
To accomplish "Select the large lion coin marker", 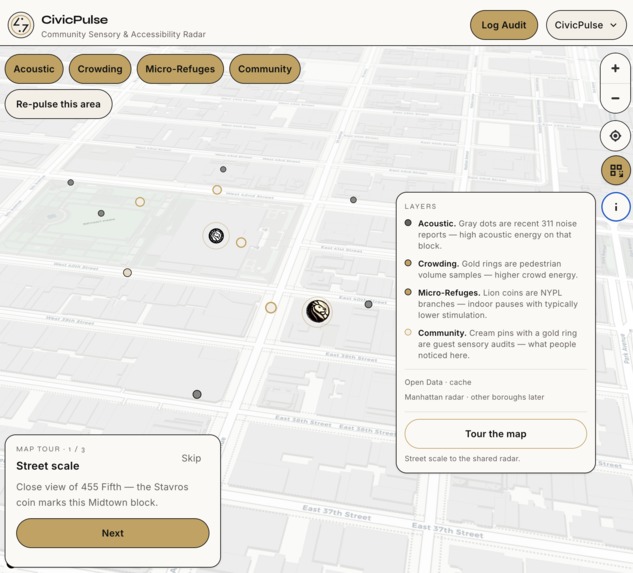I will coord(317,312).
